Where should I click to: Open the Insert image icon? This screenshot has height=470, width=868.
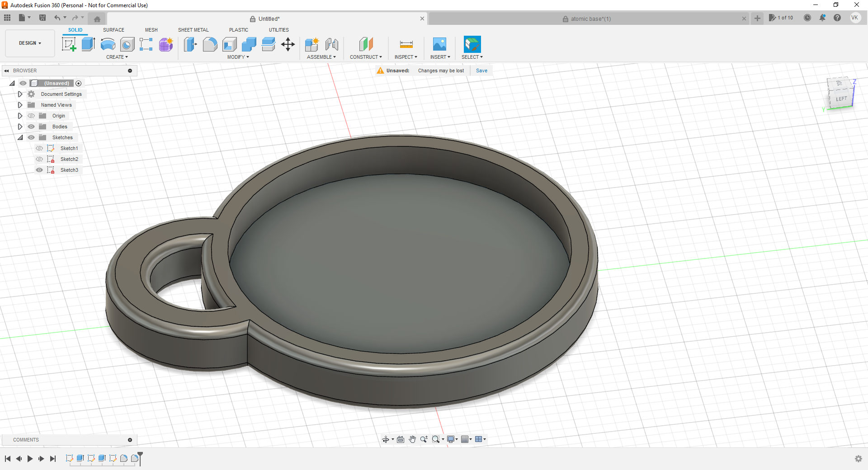[x=439, y=44]
